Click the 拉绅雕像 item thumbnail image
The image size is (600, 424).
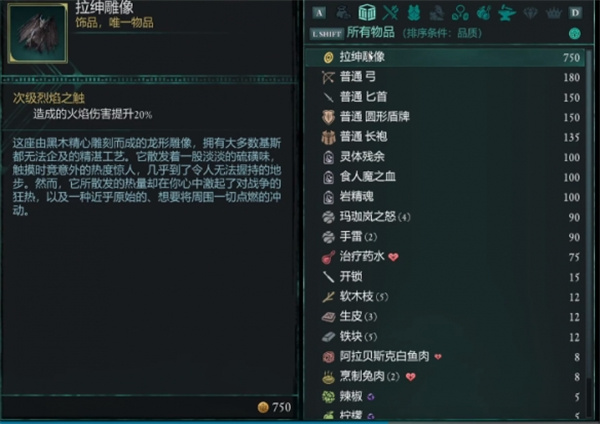(x=38, y=33)
